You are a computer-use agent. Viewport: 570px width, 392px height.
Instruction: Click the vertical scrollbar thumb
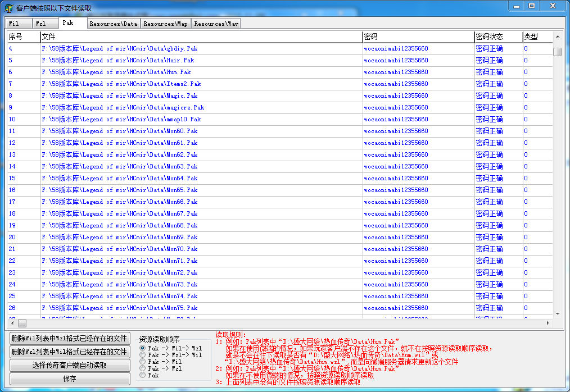(557, 52)
